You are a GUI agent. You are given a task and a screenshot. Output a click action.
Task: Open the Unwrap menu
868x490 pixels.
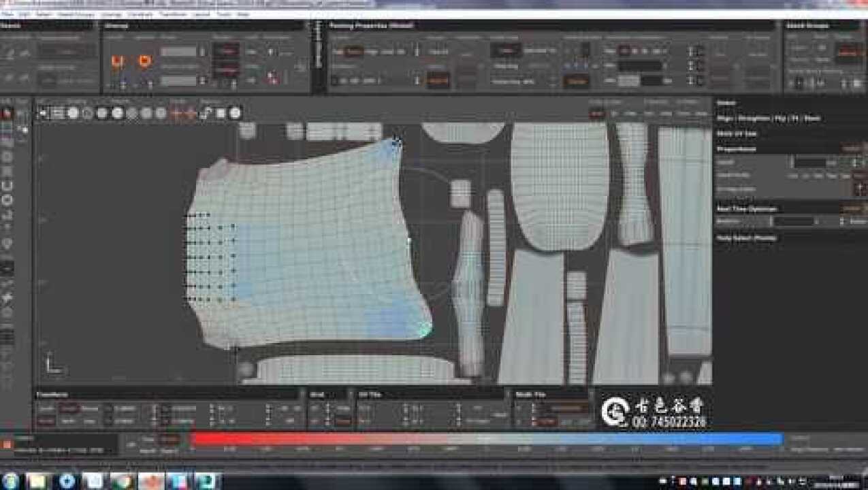[x=111, y=14]
